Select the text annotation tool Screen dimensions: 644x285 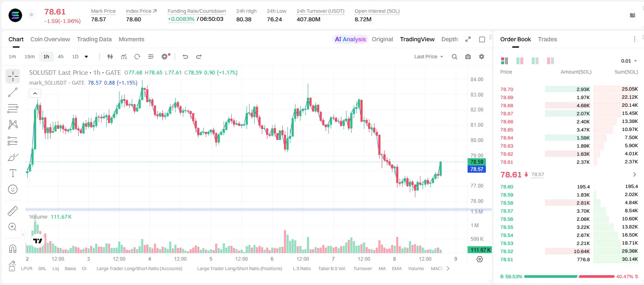click(13, 173)
